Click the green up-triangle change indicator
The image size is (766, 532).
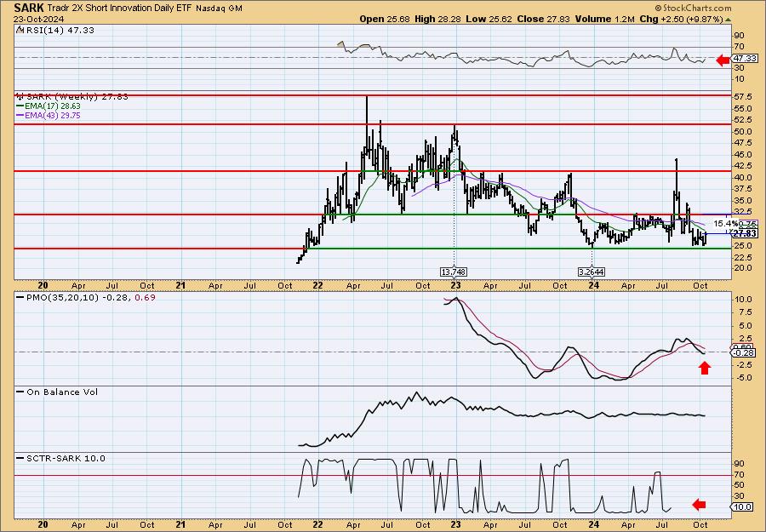click(x=728, y=20)
